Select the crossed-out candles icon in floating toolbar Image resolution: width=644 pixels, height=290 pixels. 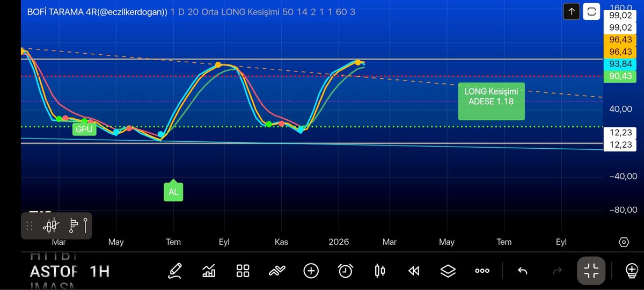pyautogui.click(x=52, y=226)
